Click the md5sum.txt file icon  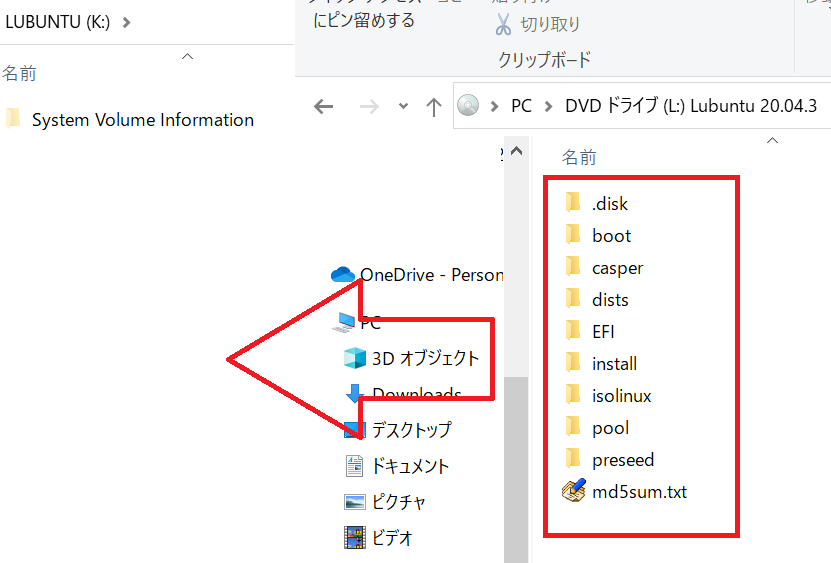tap(573, 490)
